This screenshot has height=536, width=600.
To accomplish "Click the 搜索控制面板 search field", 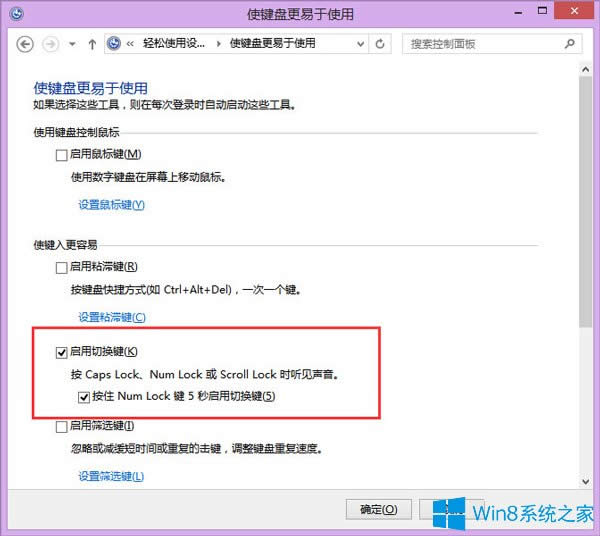I will [x=492, y=44].
